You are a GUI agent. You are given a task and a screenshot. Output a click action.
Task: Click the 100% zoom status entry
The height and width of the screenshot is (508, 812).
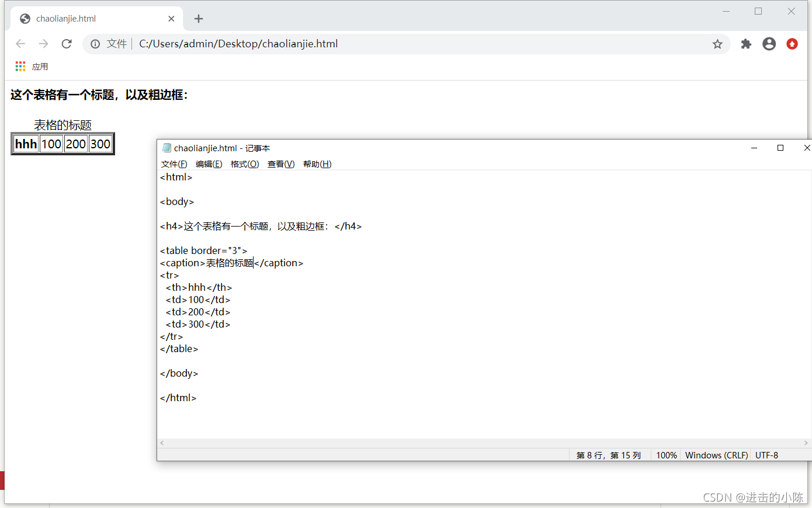click(667, 455)
